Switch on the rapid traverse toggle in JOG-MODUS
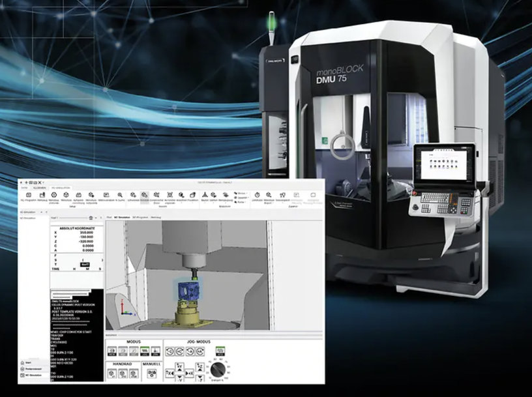The image size is (532, 397). point(220,350)
